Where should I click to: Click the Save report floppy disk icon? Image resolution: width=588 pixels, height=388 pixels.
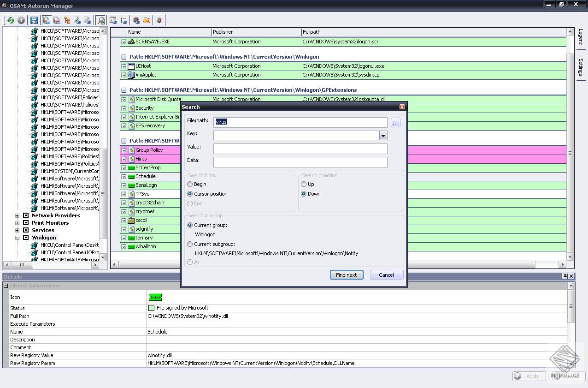pos(34,20)
